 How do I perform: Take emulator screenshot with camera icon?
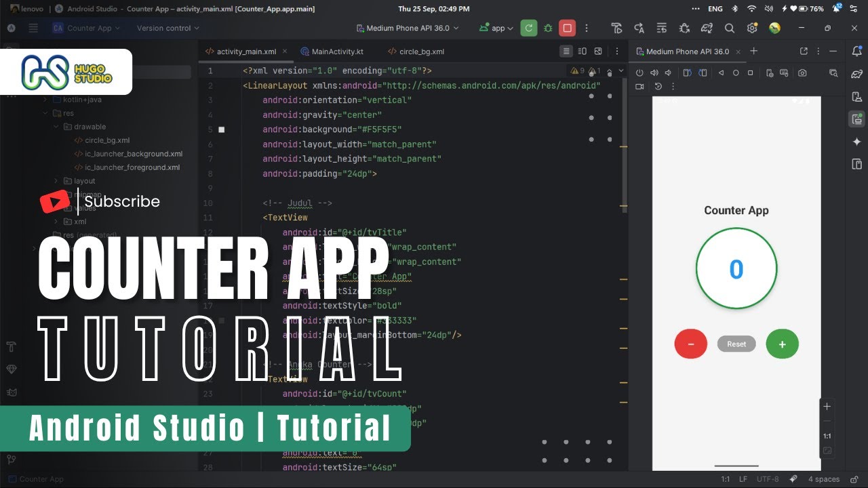tap(802, 73)
